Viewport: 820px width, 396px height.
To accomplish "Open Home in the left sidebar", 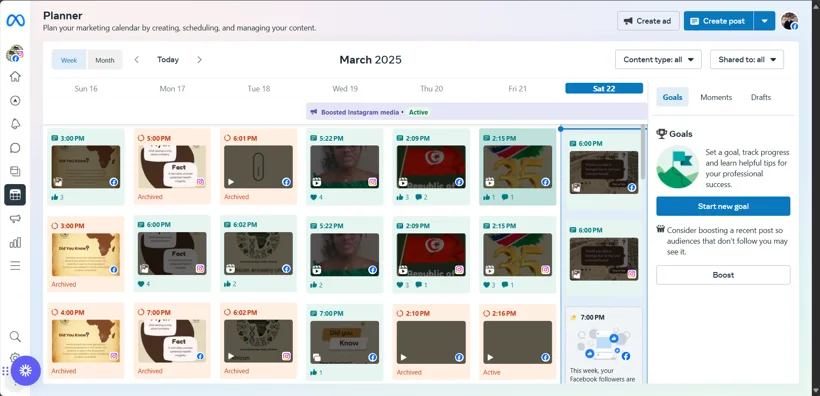I will (x=15, y=76).
